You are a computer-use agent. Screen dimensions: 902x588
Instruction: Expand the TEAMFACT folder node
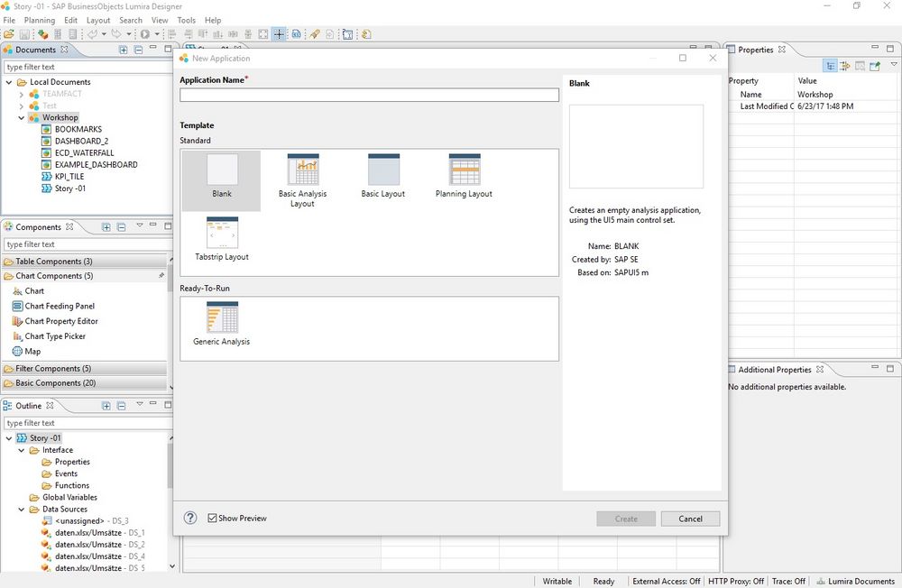(x=22, y=94)
